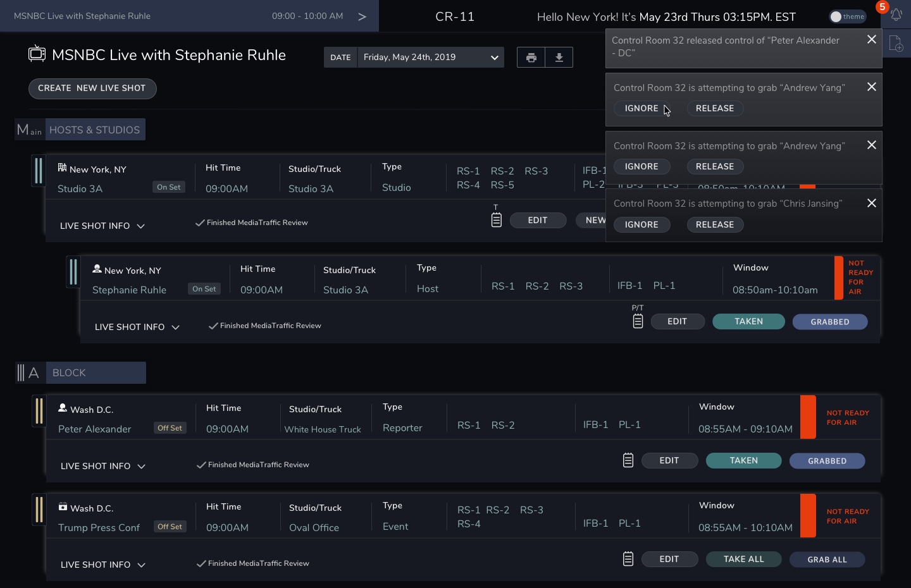This screenshot has height=588, width=911.
Task: Click the new document icon in sidebar
Action: (896, 44)
